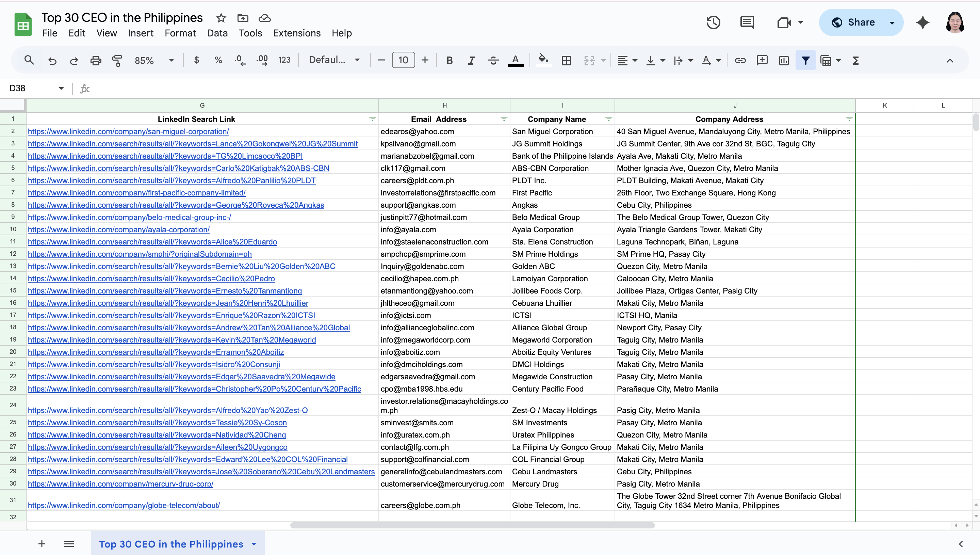Expand the Share button dropdown arrow

892,22
